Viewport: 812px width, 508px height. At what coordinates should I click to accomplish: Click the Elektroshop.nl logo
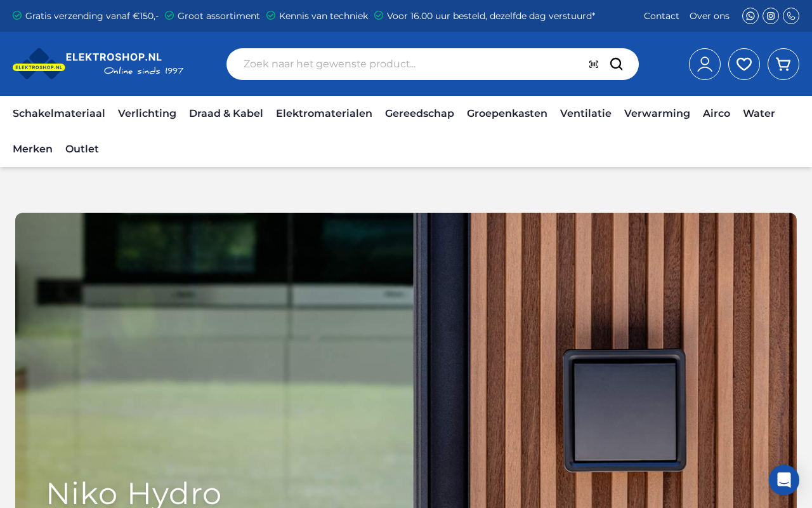pyautogui.click(x=98, y=63)
